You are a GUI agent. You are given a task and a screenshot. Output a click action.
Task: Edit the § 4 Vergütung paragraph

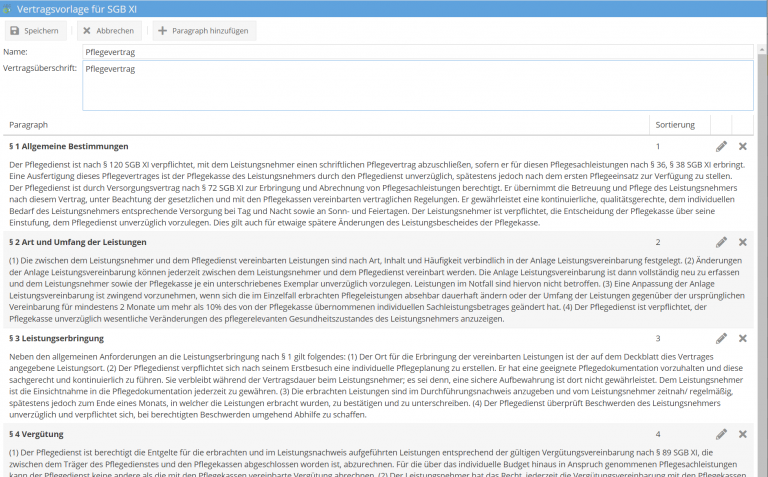pos(721,434)
